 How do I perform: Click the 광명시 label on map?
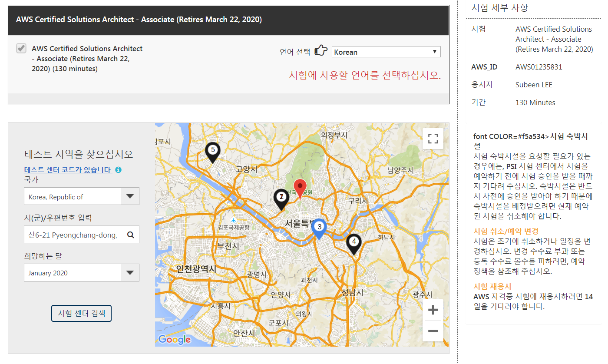257,274
